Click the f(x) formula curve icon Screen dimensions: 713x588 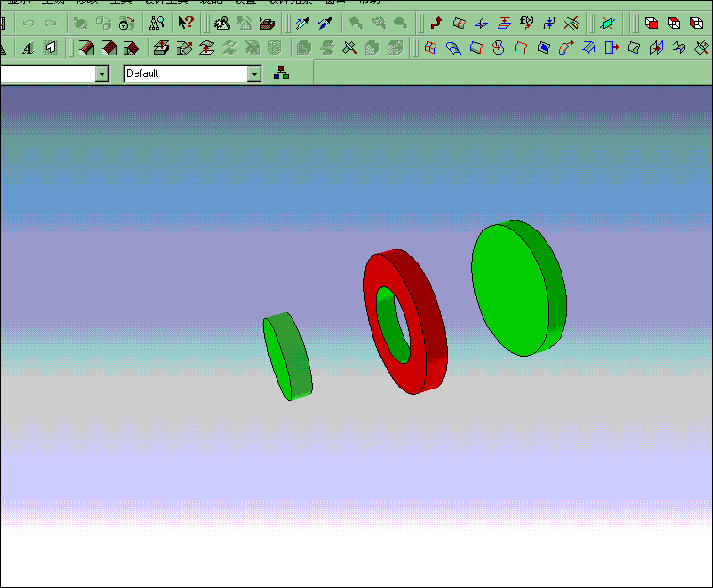tap(527, 23)
